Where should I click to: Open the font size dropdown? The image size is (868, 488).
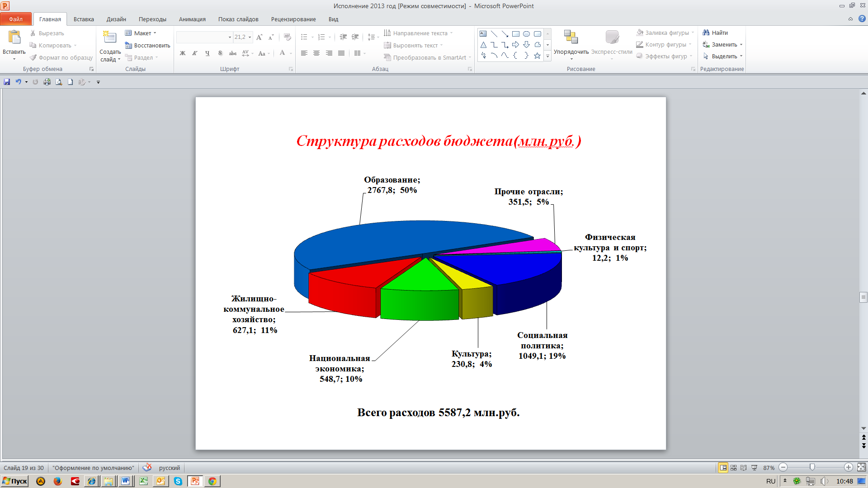coord(250,37)
